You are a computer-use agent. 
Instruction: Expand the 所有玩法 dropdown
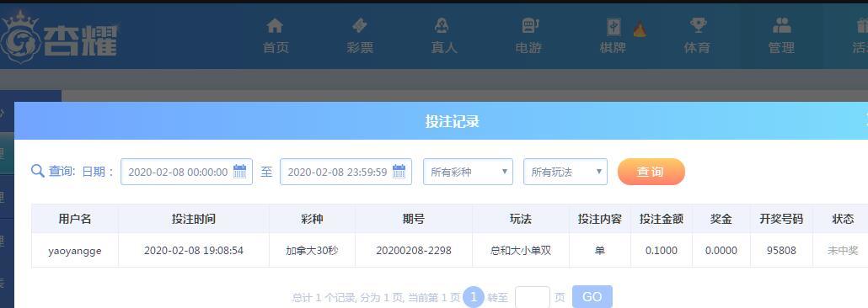pos(565,172)
